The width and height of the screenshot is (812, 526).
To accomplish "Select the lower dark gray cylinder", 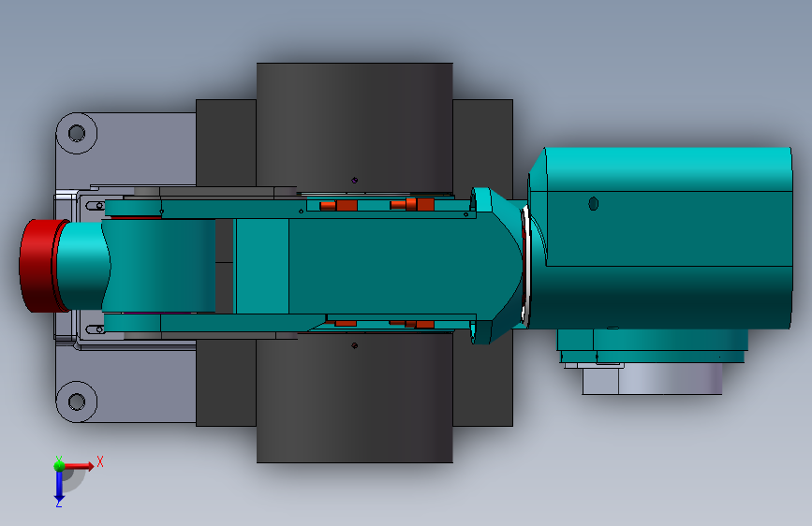I will [354, 398].
